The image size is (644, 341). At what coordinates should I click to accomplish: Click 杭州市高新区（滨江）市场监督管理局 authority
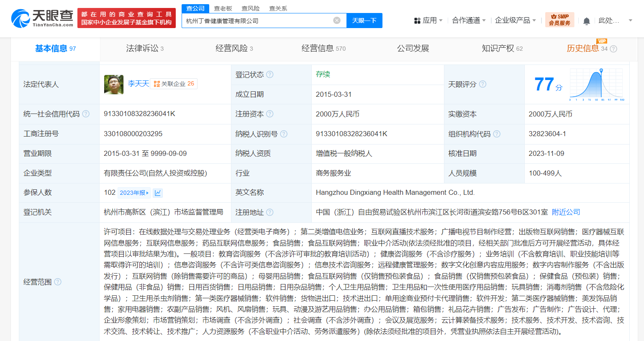164,212
